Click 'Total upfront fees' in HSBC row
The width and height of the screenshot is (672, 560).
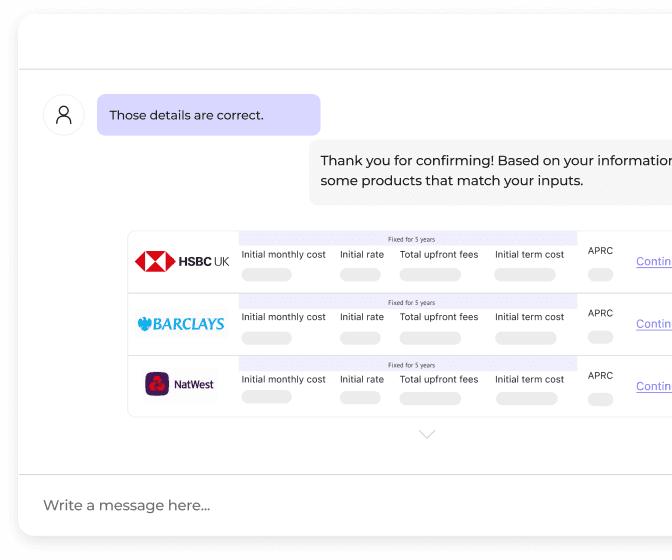439,255
